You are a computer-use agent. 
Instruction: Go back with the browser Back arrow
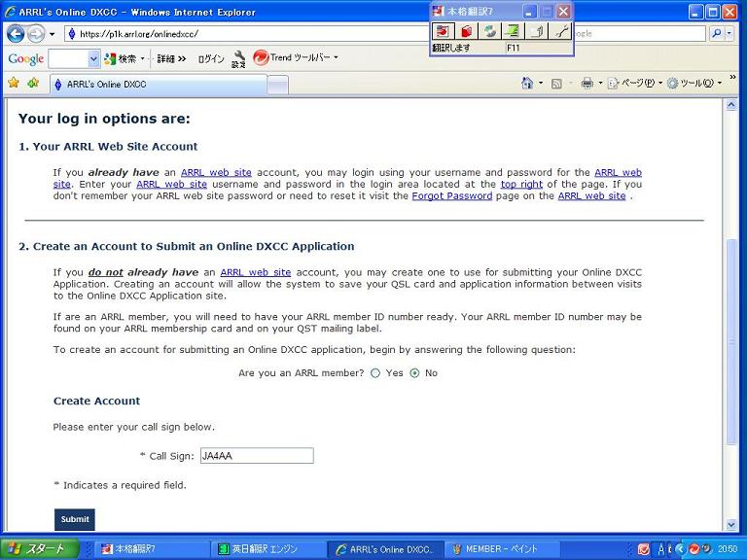(16, 33)
